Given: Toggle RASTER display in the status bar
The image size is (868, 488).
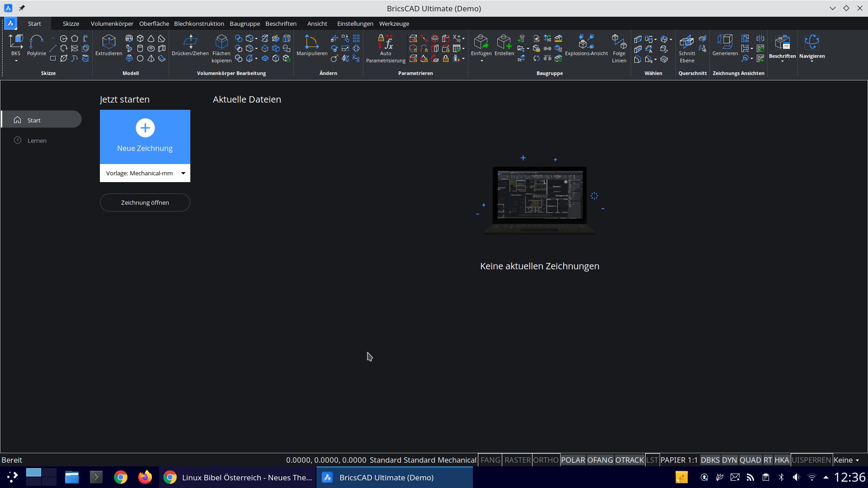Looking at the screenshot, I should [x=518, y=460].
